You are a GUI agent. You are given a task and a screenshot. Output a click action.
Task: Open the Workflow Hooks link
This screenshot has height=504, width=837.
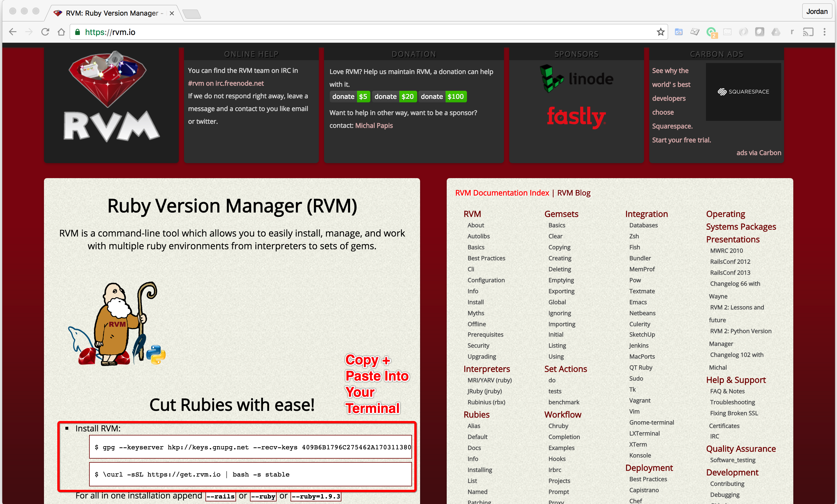point(557,459)
